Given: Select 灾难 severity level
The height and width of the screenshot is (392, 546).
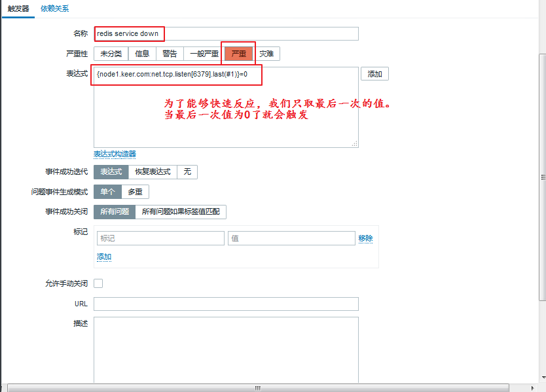Looking at the screenshot, I should [266, 54].
